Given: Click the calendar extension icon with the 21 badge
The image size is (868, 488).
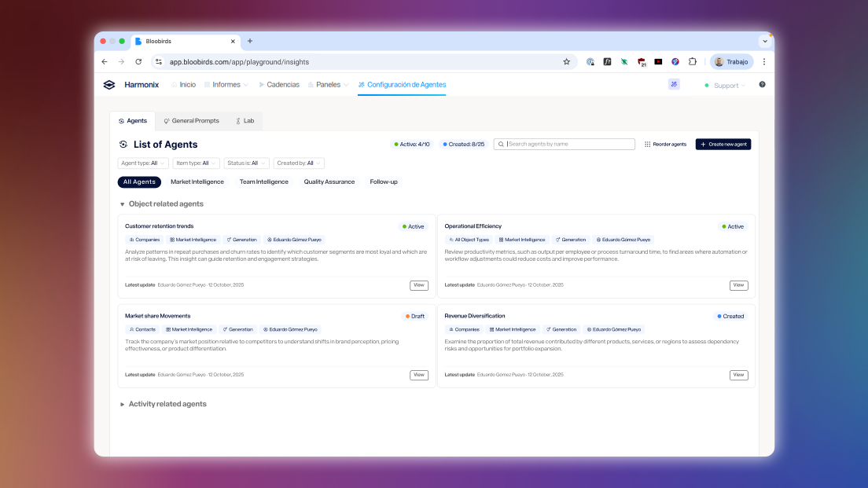Looking at the screenshot, I should pos(642,62).
